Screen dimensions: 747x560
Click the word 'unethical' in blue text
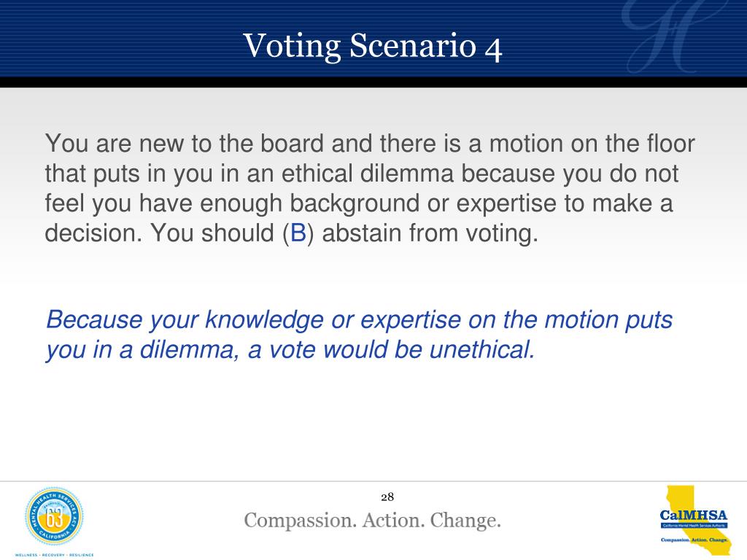[481, 349]
